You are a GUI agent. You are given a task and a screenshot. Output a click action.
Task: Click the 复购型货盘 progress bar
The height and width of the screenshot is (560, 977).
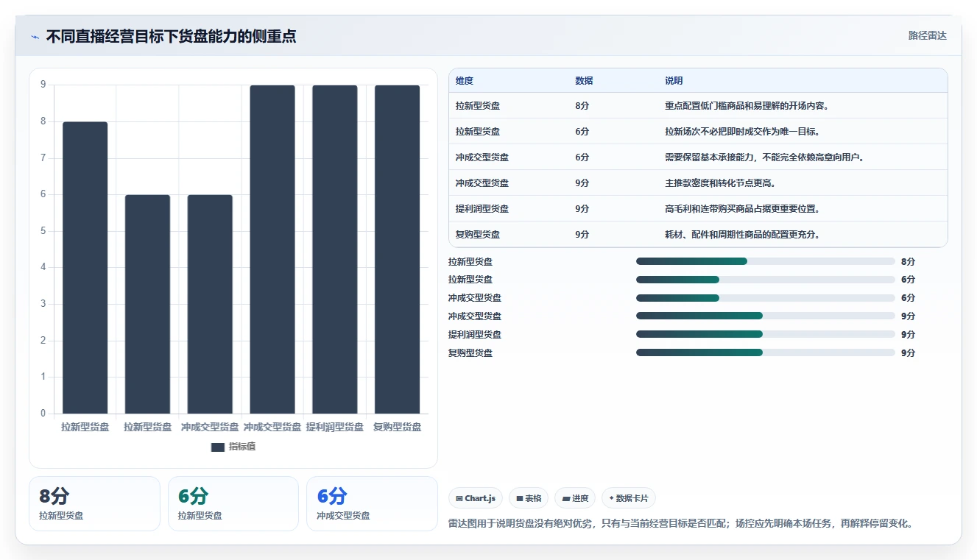pyautogui.click(x=766, y=353)
